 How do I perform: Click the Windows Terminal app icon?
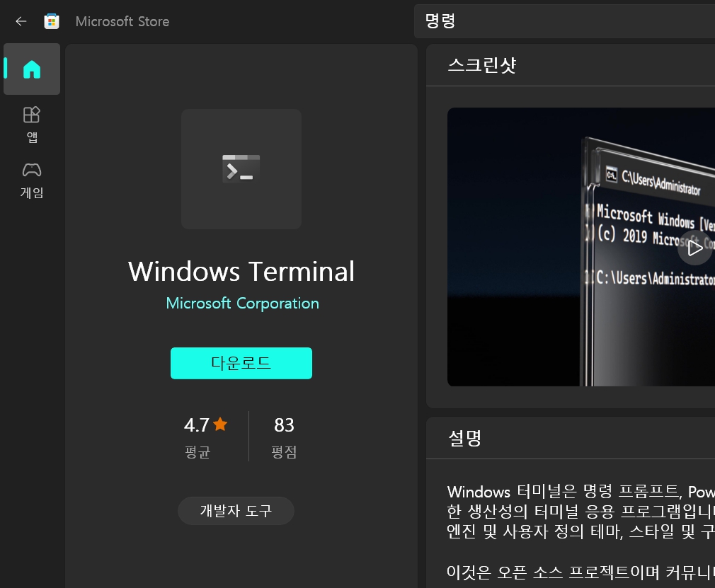click(x=241, y=169)
